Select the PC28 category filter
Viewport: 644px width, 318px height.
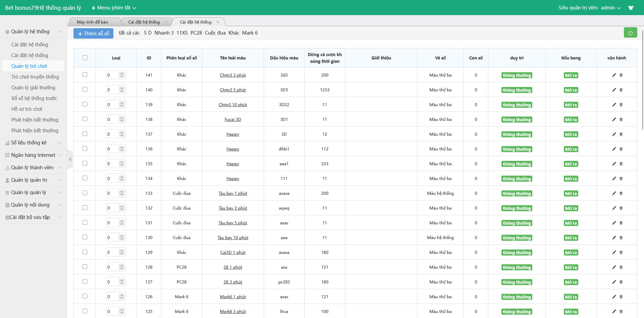point(196,33)
